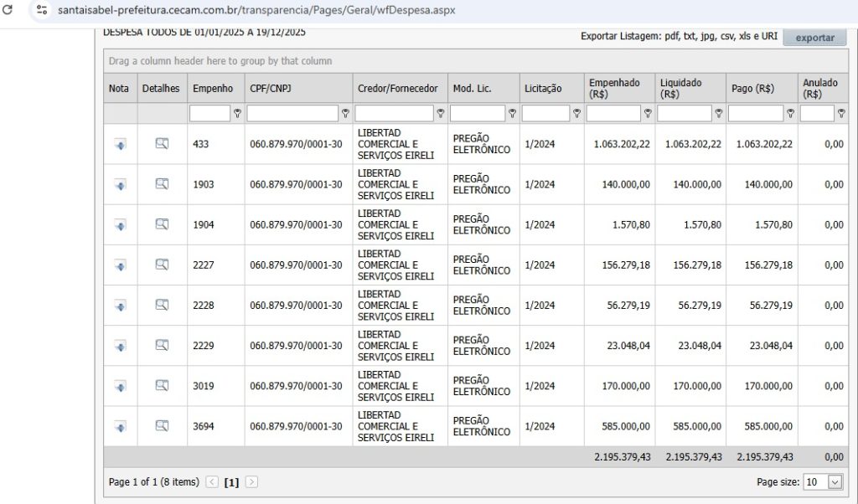Open the filter menu for the Credor/Fornecedor column

pyautogui.click(x=441, y=114)
